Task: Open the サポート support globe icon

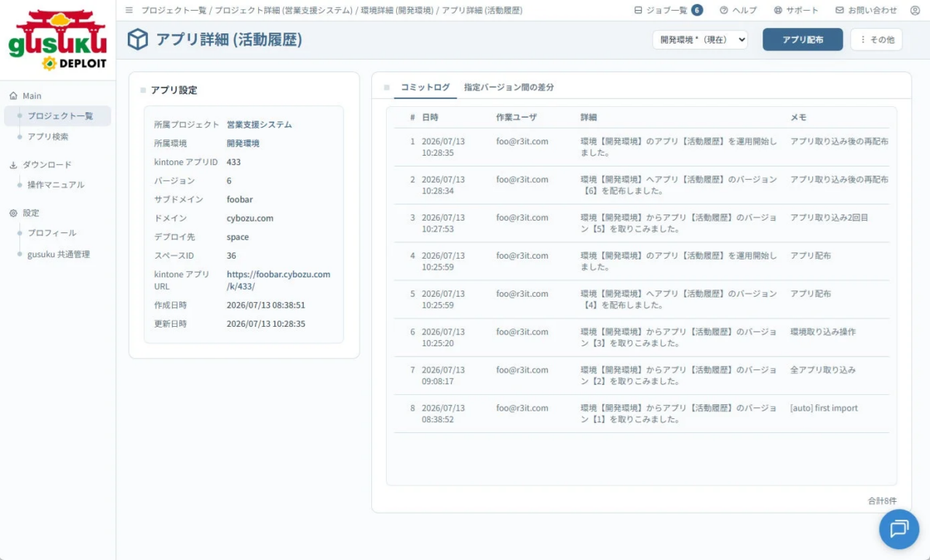Action: 778,10
